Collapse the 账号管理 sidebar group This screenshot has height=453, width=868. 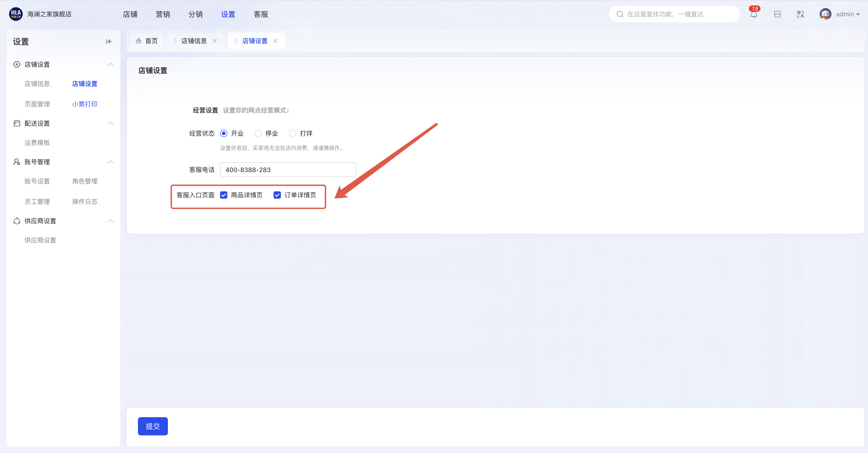click(110, 162)
